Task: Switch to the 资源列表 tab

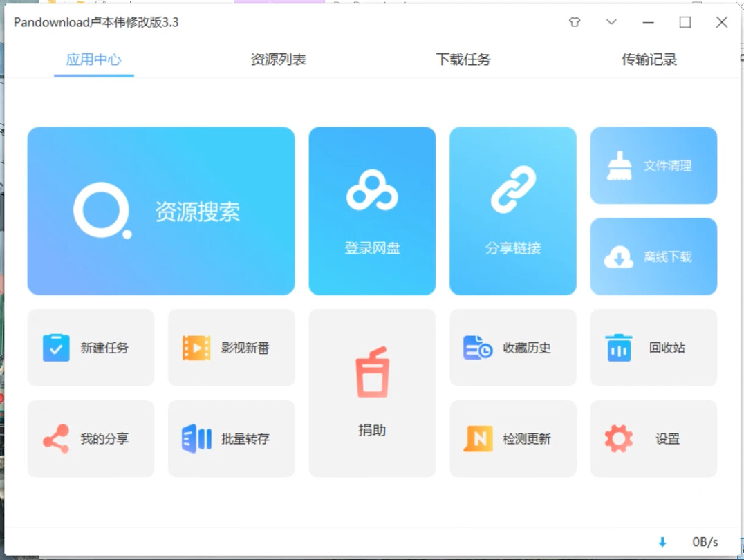Action: click(x=279, y=60)
